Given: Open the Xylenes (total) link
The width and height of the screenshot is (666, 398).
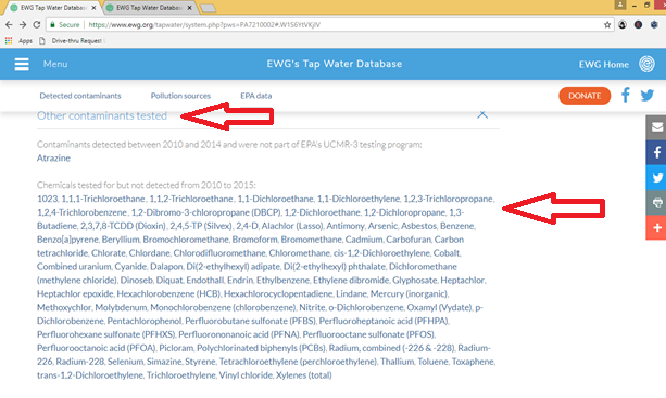Looking at the screenshot, I should pyautogui.click(x=304, y=375).
